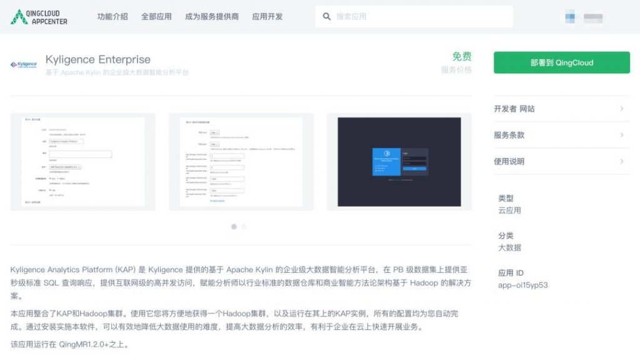This screenshot has width=640, height=364.
Task: Expand the 使用说明 chevron arrow
Action: click(x=621, y=161)
